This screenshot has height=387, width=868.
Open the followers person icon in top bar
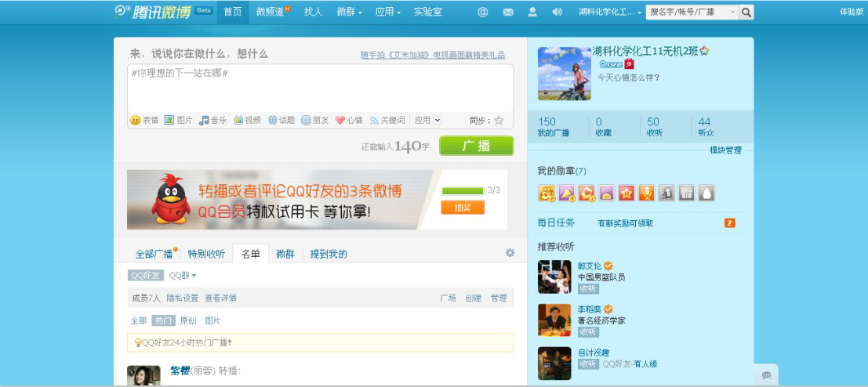point(532,12)
